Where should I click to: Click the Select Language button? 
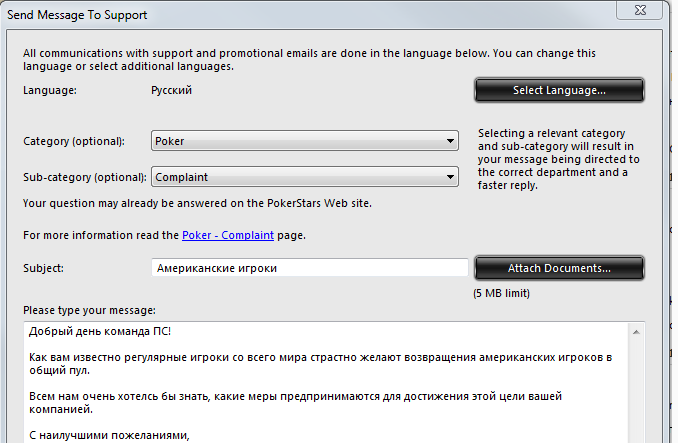tap(559, 91)
